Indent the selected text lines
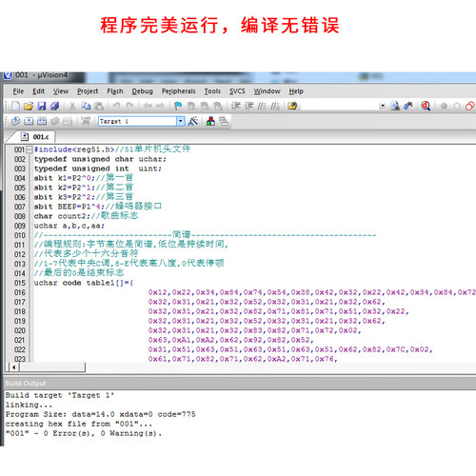Viewport: 476px width, 476px height. [236, 106]
